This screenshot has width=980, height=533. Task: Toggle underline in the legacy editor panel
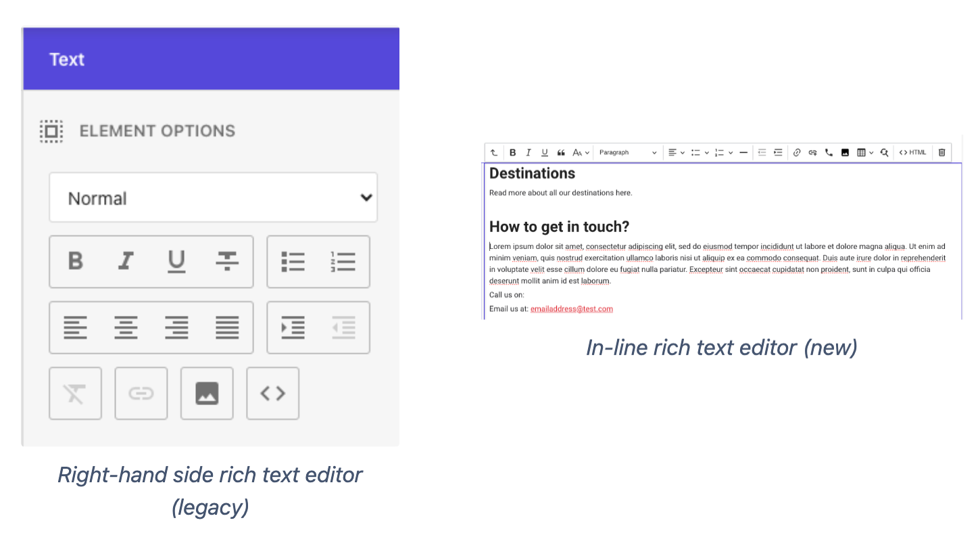coord(176,261)
